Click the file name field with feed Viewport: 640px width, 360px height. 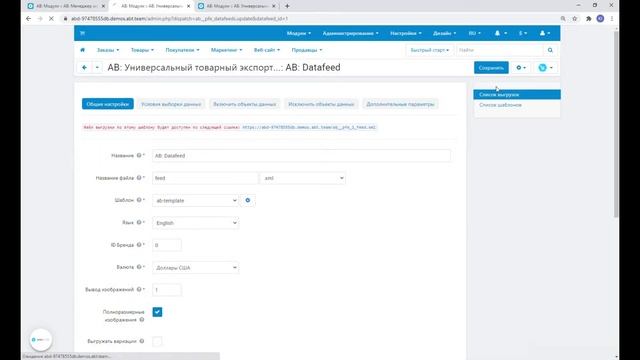coord(205,178)
